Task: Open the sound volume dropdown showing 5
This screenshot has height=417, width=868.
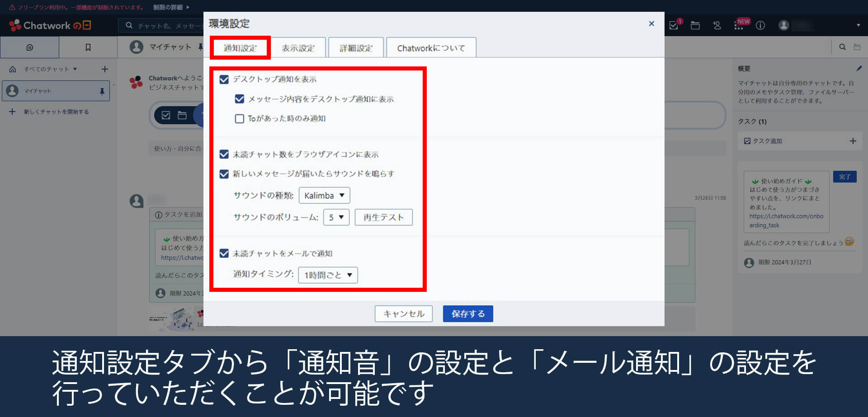Action: [x=336, y=217]
